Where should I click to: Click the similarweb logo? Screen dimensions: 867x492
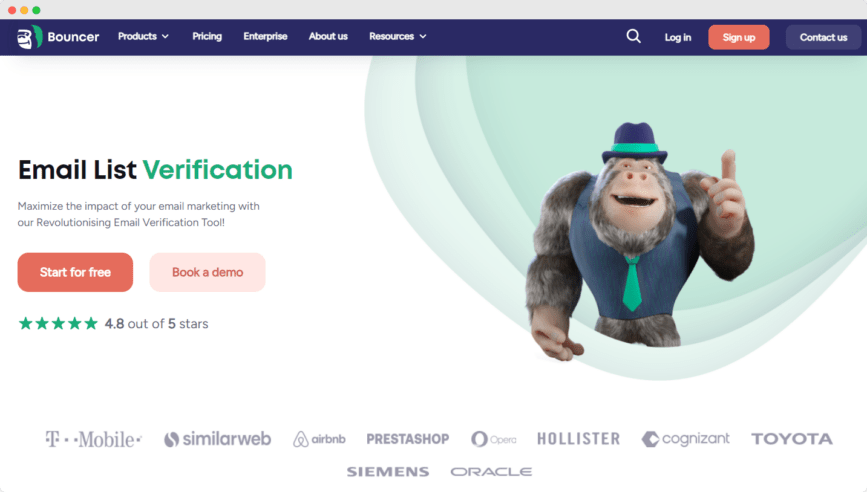pyautogui.click(x=217, y=439)
